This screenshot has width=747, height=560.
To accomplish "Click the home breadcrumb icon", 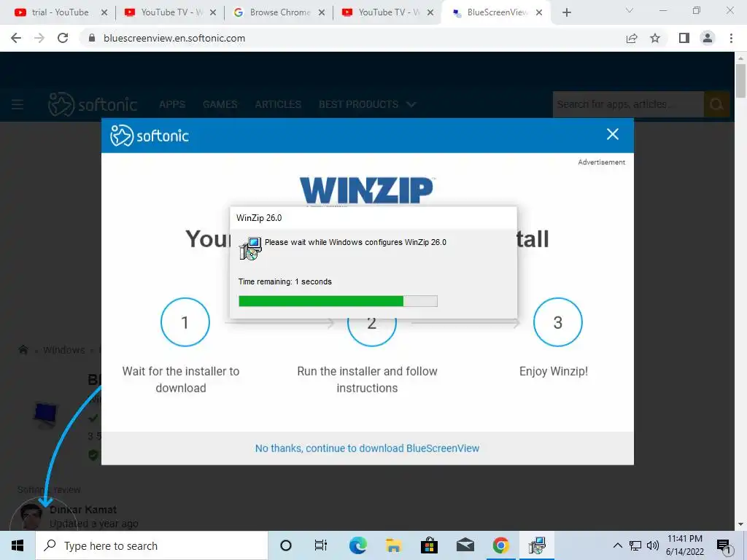I will pyautogui.click(x=23, y=350).
